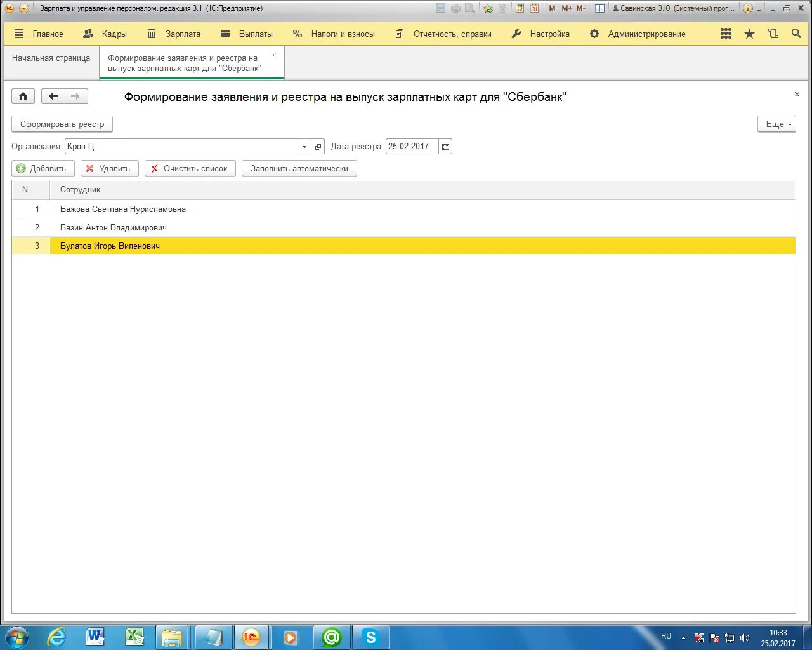Expand the Организация dropdown arrow

(x=304, y=146)
